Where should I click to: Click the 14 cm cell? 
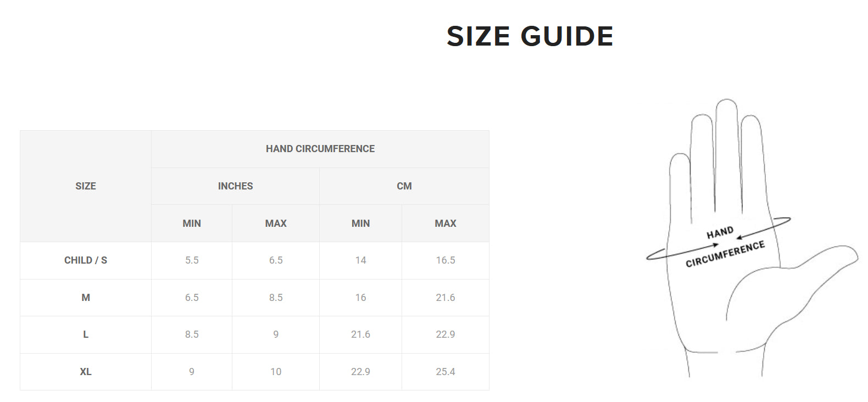(x=360, y=260)
